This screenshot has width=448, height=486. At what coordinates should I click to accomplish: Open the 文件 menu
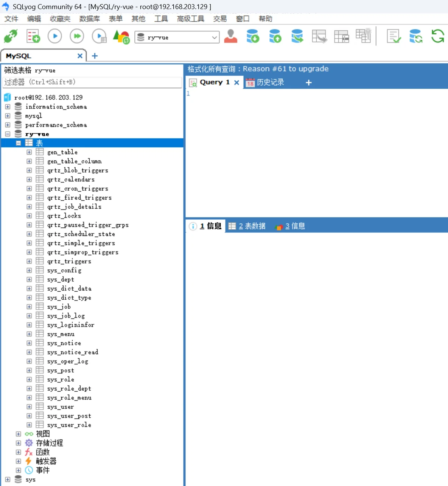11,19
